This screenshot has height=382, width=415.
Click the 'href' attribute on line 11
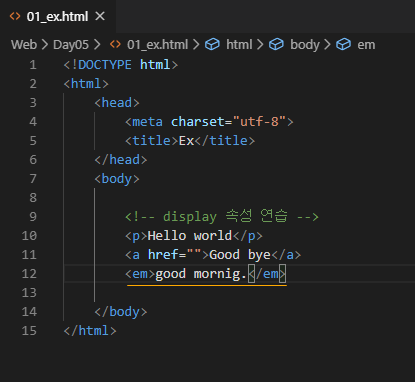pyautogui.click(x=163, y=255)
